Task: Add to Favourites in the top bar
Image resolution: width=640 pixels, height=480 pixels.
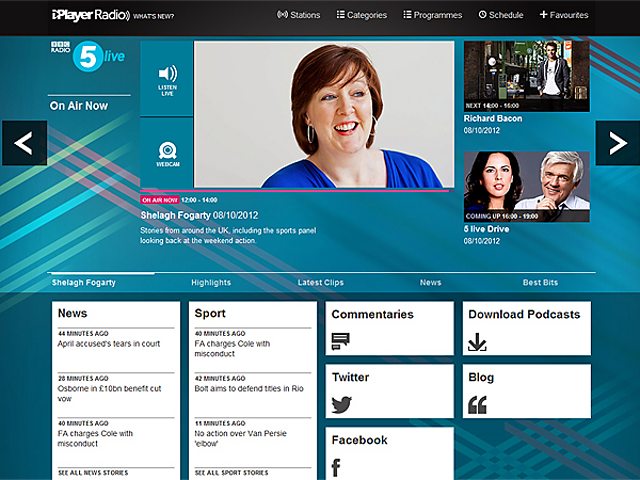Action: (564, 15)
